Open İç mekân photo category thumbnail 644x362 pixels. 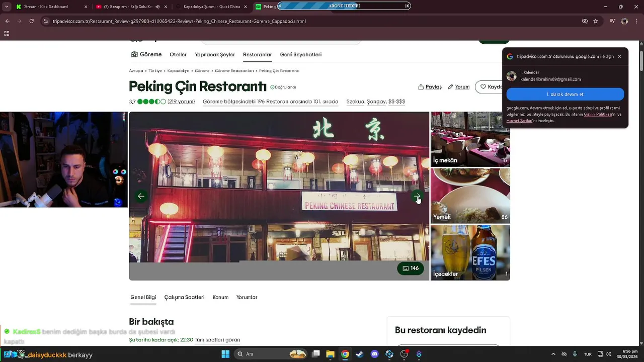coord(470,139)
